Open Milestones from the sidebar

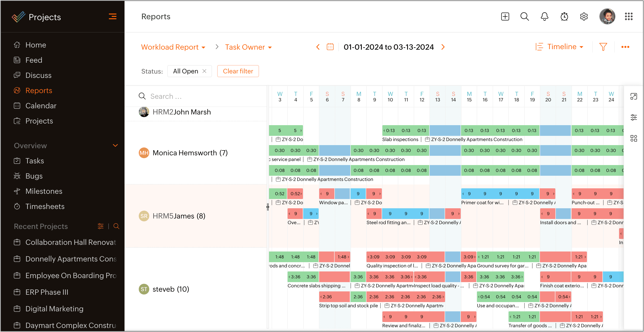tap(44, 191)
